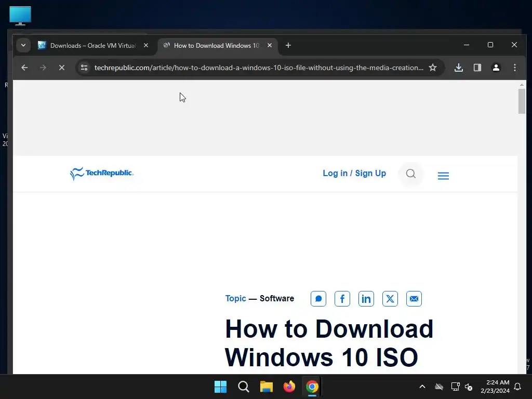This screenshot has width=532, height=399.
Task: Select the How to Download Windows 10 tab
Action: (x=217, y=46)
